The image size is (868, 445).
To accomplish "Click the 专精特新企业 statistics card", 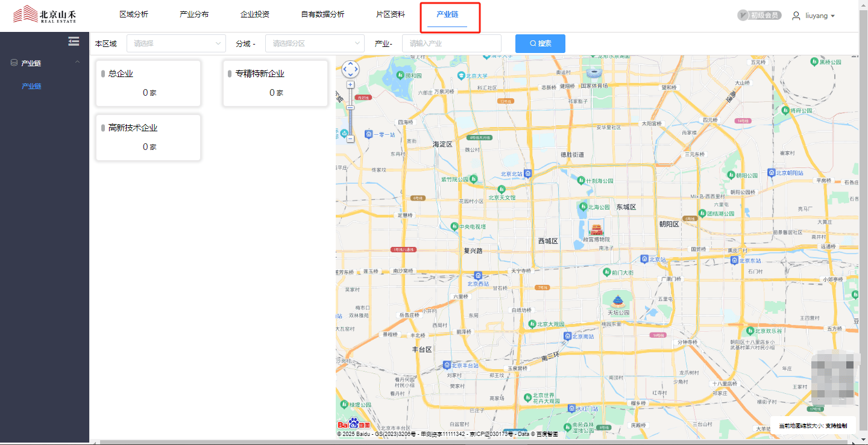I will 275,84.
